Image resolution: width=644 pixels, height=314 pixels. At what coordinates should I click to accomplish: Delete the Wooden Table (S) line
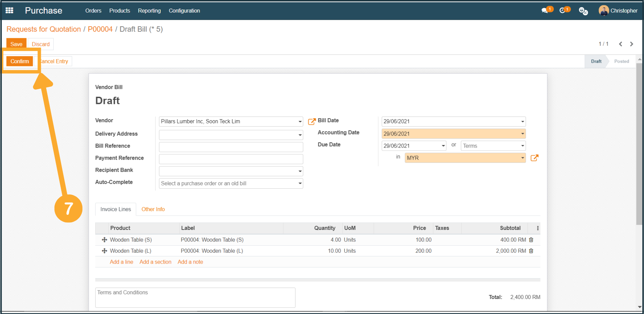tap(531, 240)
